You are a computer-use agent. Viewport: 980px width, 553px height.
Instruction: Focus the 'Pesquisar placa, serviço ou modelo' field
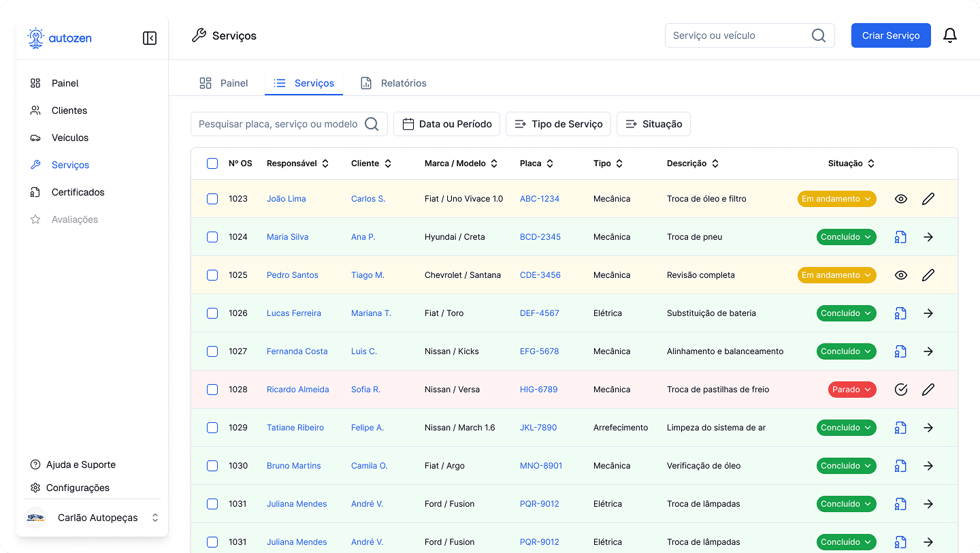278,124
